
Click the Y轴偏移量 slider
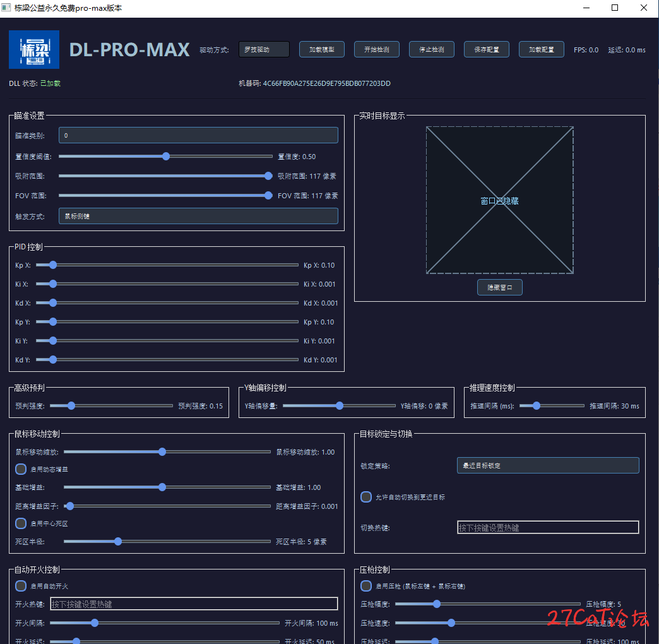tap(339, 405)
